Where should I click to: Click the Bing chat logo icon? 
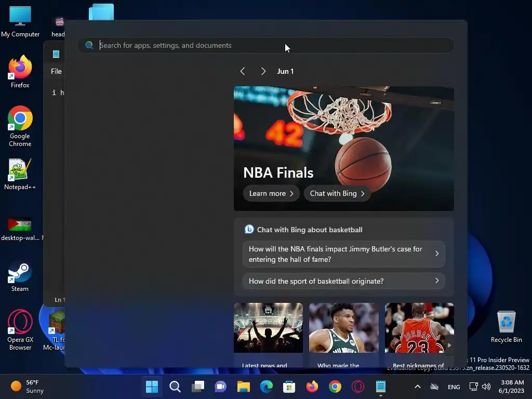pyautogui.click(x=249, y=229)
